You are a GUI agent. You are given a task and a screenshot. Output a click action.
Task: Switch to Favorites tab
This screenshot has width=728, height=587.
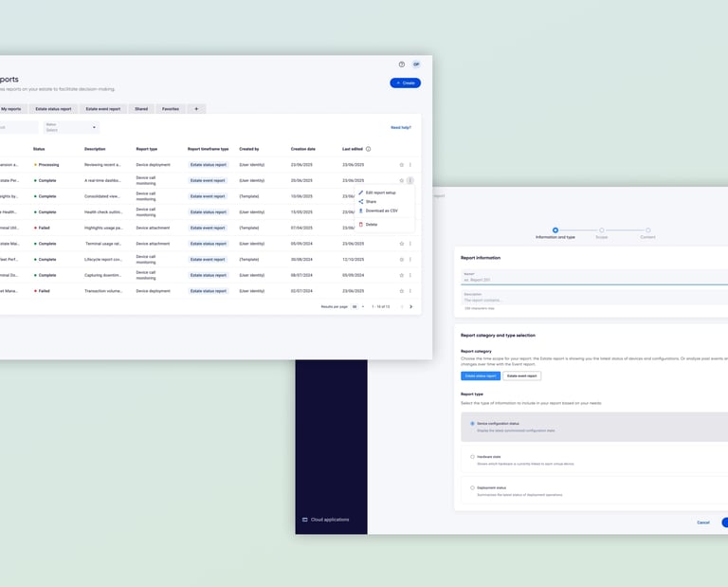pos(171,109)
